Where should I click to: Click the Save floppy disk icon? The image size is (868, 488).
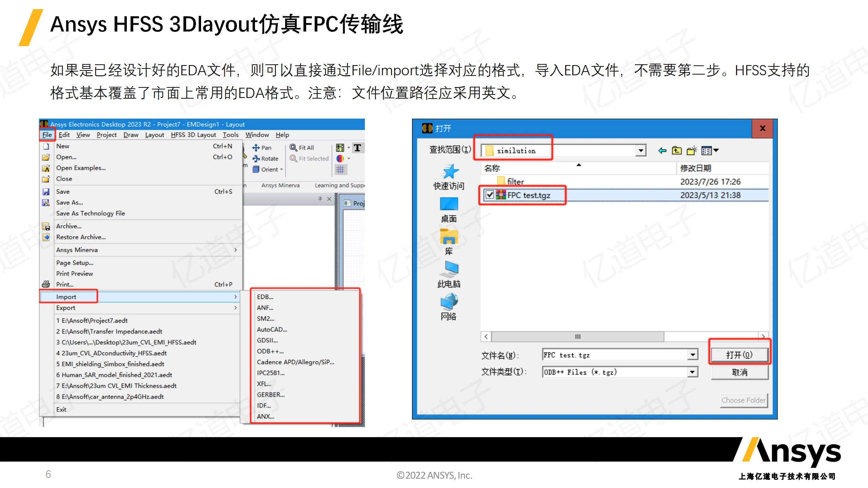point(46,192)
